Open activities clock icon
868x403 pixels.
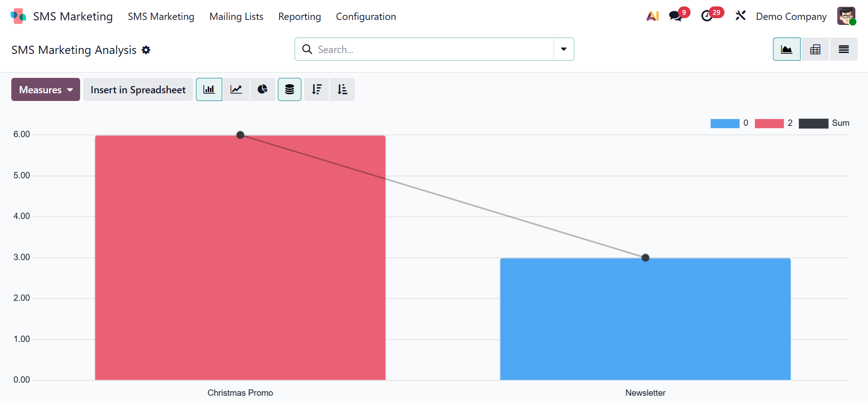[x=707, y=16]
